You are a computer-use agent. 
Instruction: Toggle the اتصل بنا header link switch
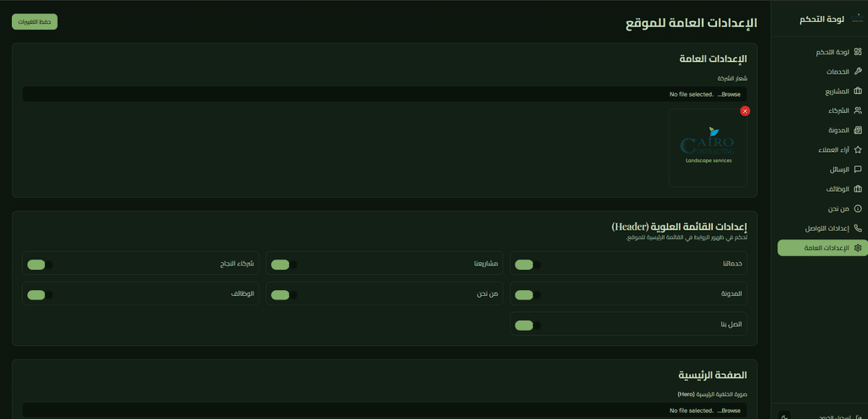point(527,326)
